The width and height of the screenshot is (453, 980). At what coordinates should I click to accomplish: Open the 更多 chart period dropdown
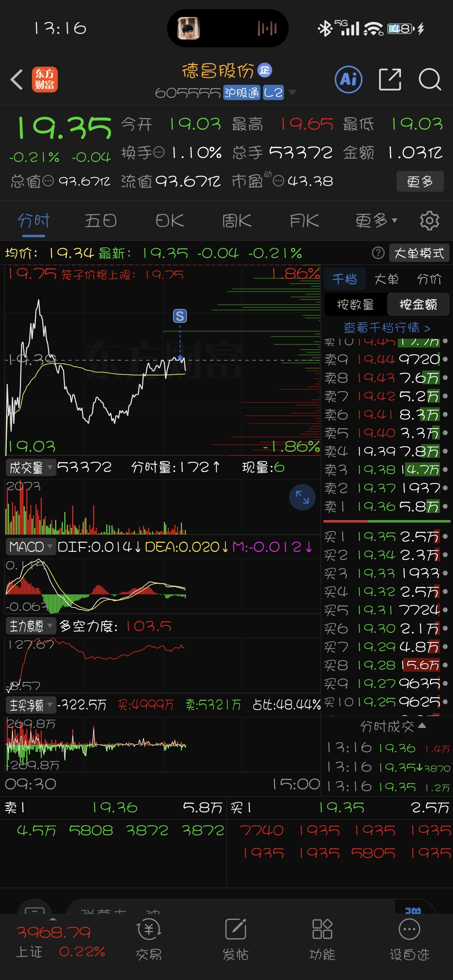point(377,221)
